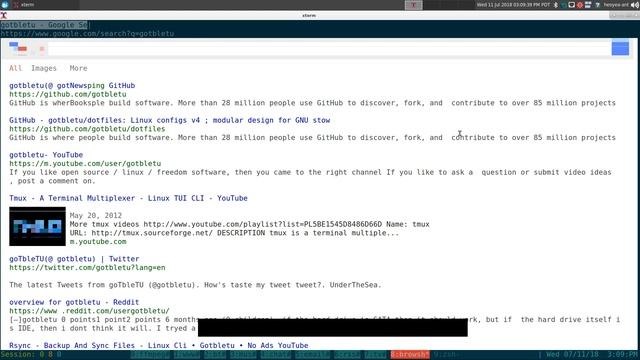640x360 pixels.
Task: Click the tmux video thumbnail image
Action: tap(37, 226)
